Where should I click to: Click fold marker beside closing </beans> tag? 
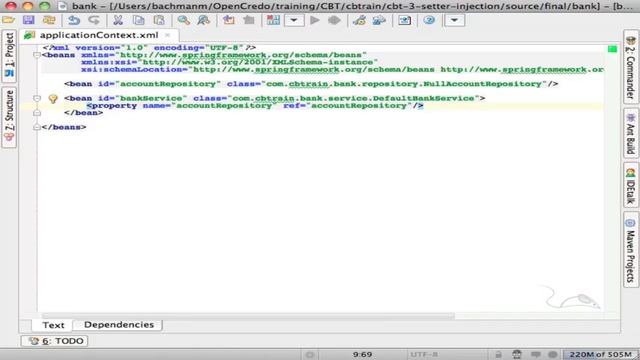(x=37, y=127)
